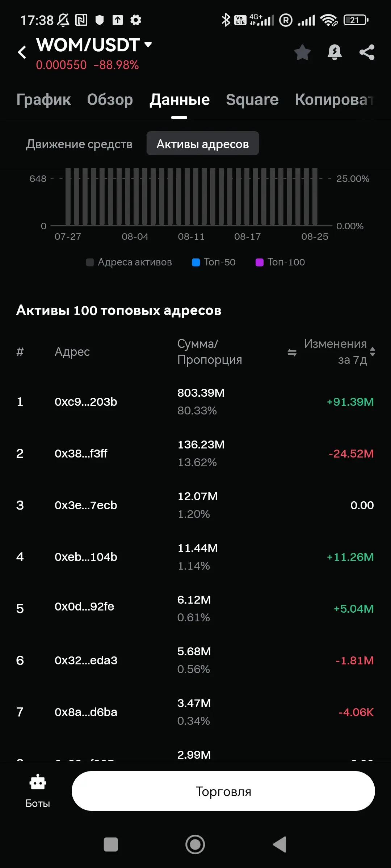Viewport: 391px width, 868px height.
Task: Tap the share icon
Action: (x=367, y=52)
